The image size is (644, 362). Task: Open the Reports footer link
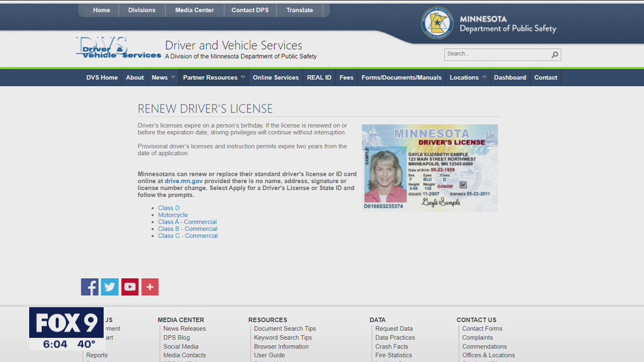pos(97,355)
